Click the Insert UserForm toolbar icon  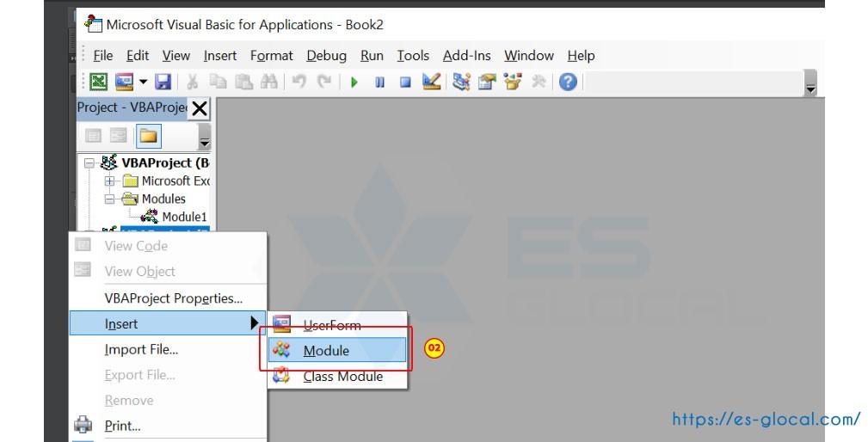coord(124,82)
